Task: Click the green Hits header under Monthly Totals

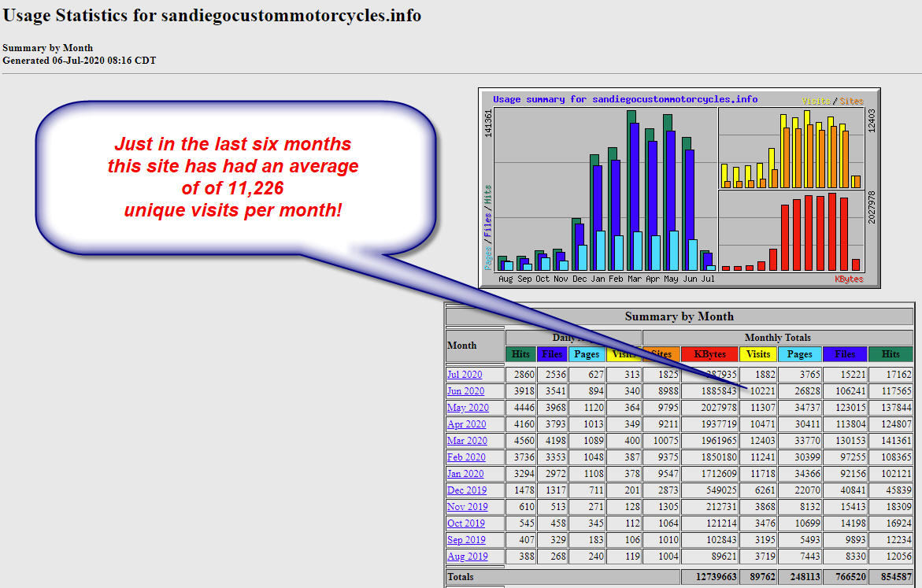Action: (x=891, y=354)
